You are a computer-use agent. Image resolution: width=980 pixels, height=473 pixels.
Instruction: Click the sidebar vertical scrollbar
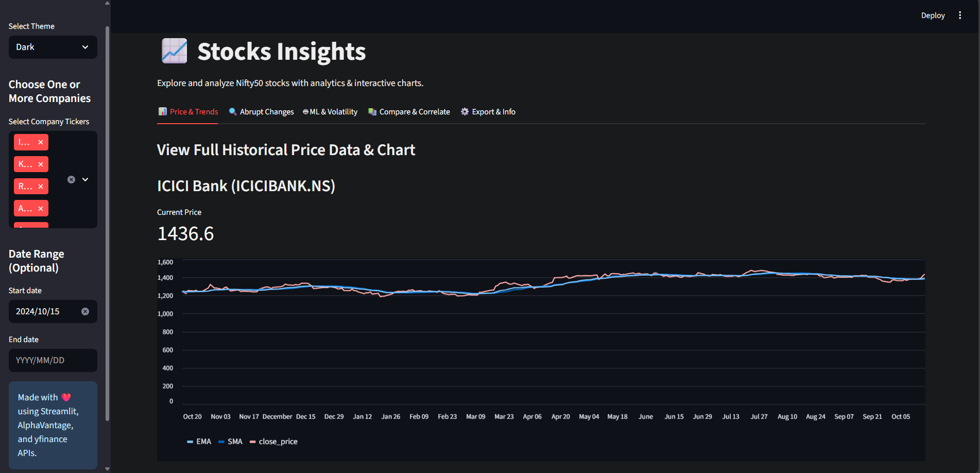[107, 223]
